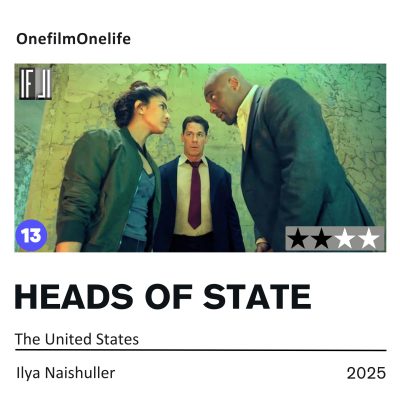This screenshot has width=400, height=400.
Task: Click the purple 13 age rating badge
Action: 31,235
